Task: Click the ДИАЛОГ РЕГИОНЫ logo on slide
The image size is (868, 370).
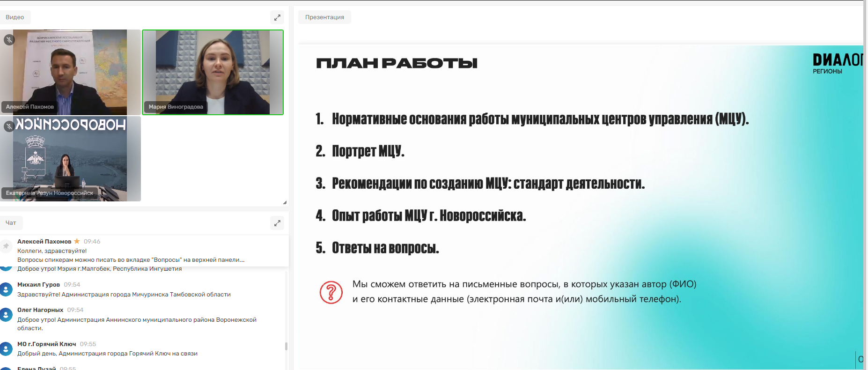Action: 837,64
